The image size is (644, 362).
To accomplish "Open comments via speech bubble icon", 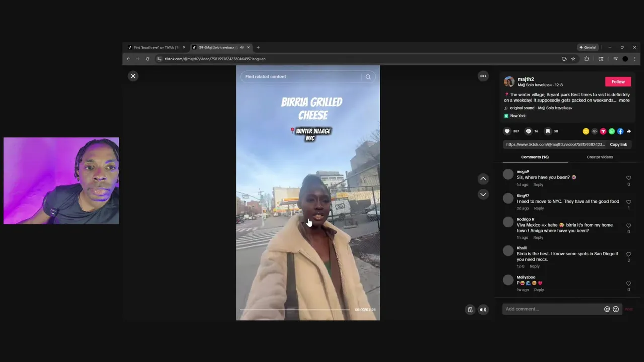I will 528,131.
